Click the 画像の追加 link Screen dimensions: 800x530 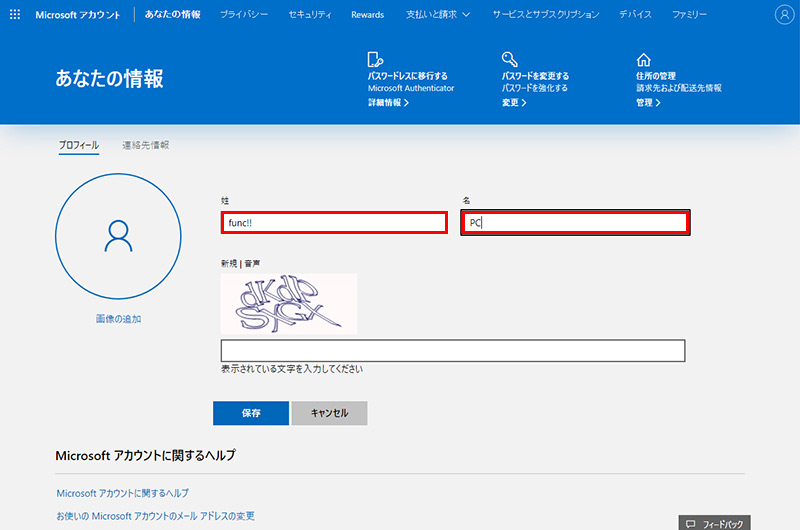118,319
